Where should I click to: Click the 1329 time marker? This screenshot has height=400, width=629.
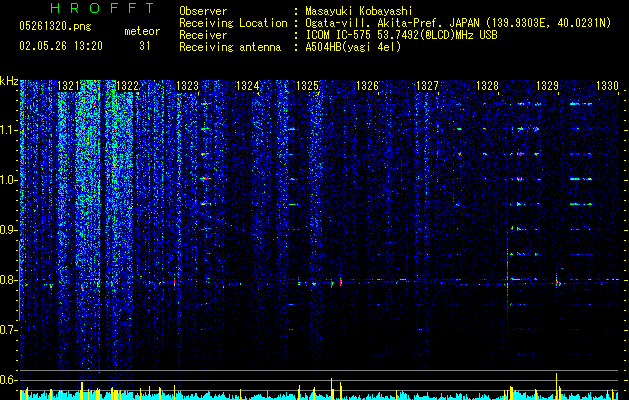click(548, 85)
